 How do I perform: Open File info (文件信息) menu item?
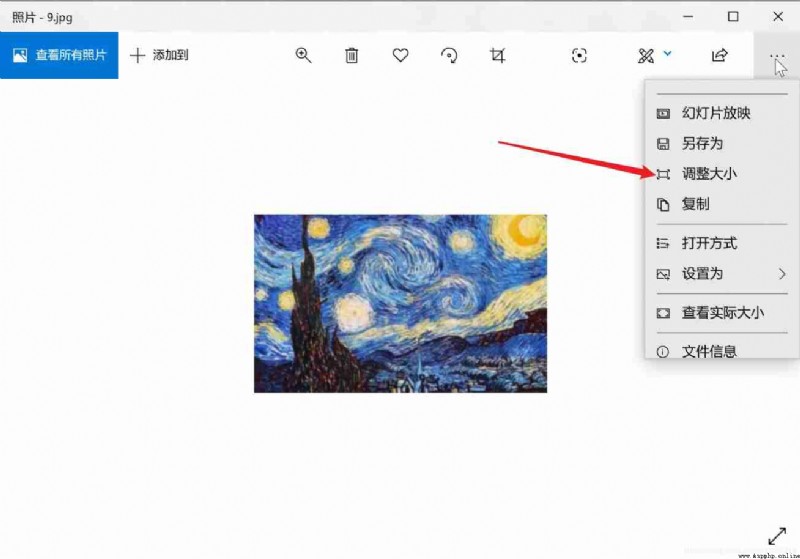tap(721, 350)
